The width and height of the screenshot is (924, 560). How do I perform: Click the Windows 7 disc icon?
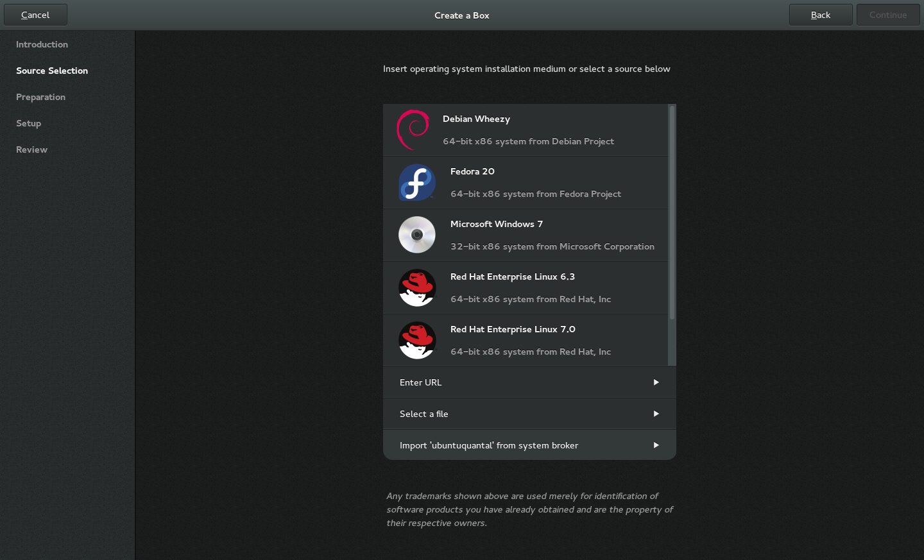pos(417,235)
